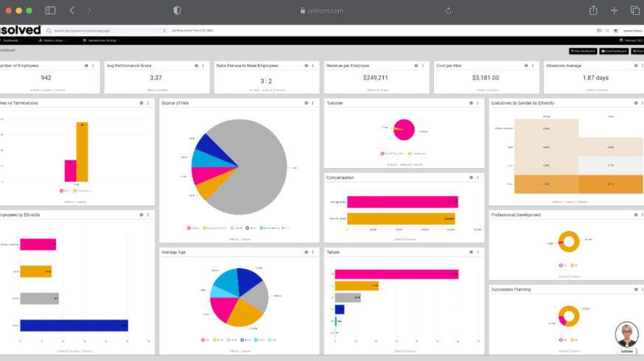Open the Tenure widget options menu
Screen dimensions: 644x361
(478, 252)
